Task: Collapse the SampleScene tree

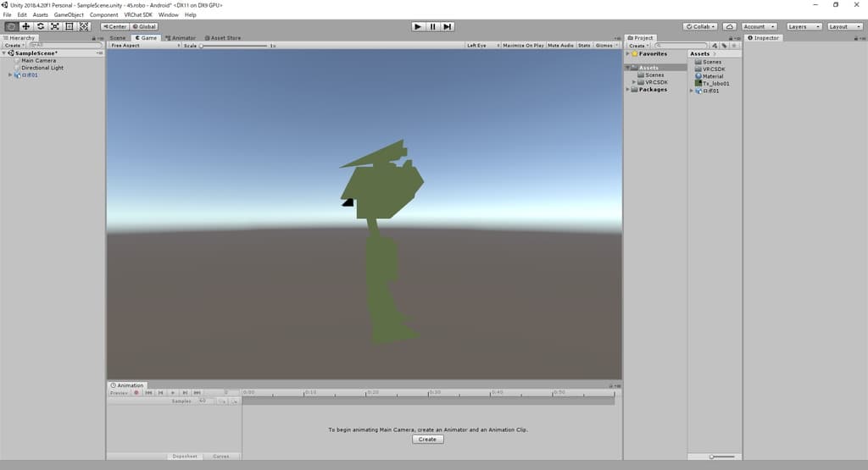Action: click(4, 53)
